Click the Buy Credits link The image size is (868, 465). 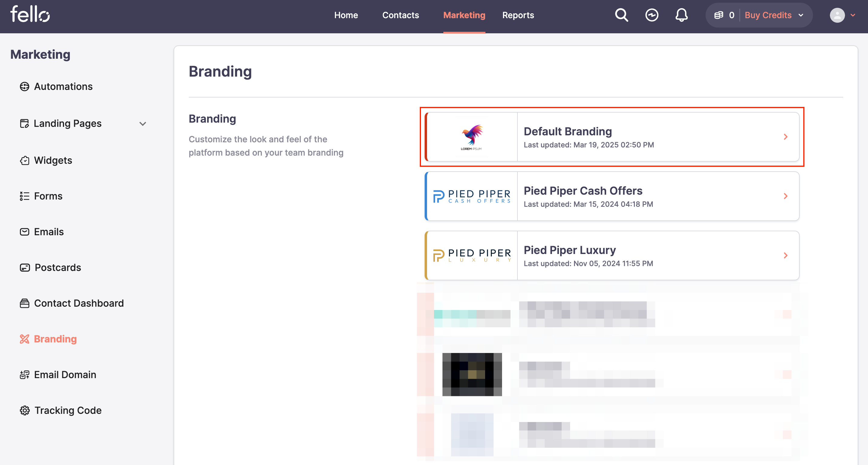(768, 15)
